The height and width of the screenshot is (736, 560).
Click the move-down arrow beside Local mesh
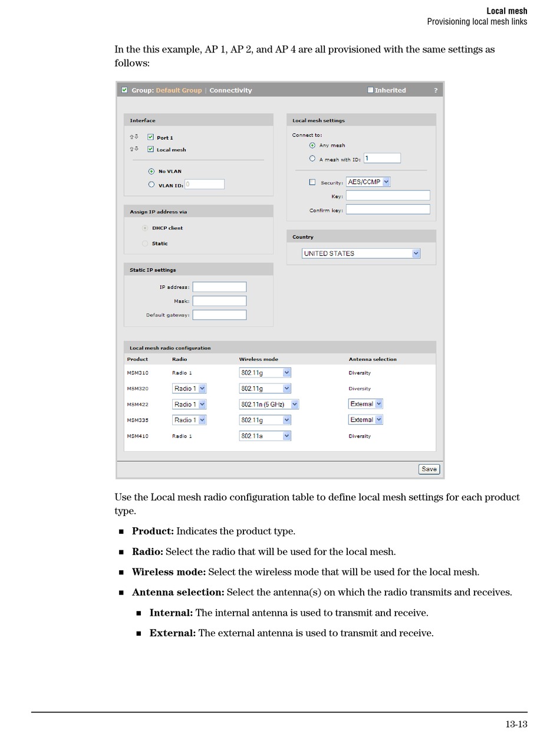(136, 149)
